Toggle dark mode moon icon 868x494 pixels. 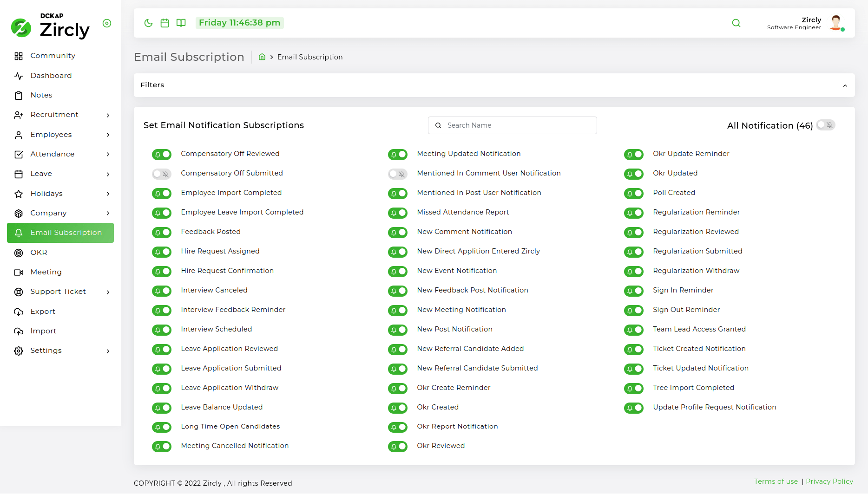click(148, 23)
